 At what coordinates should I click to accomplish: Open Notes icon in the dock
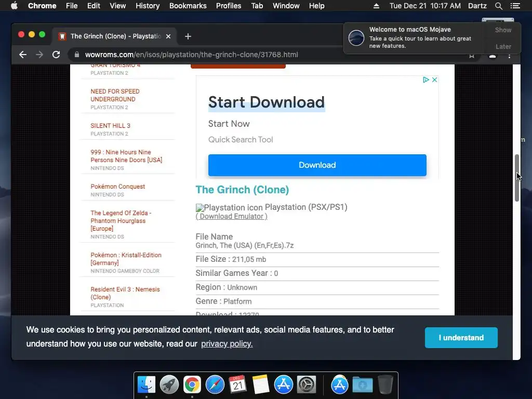point(261,385)
